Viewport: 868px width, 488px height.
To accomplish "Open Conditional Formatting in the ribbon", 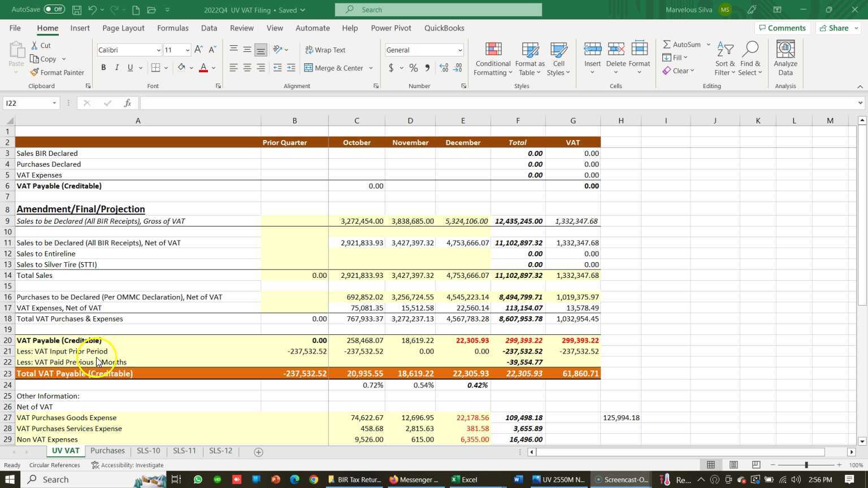I will [x=493, y=59].
